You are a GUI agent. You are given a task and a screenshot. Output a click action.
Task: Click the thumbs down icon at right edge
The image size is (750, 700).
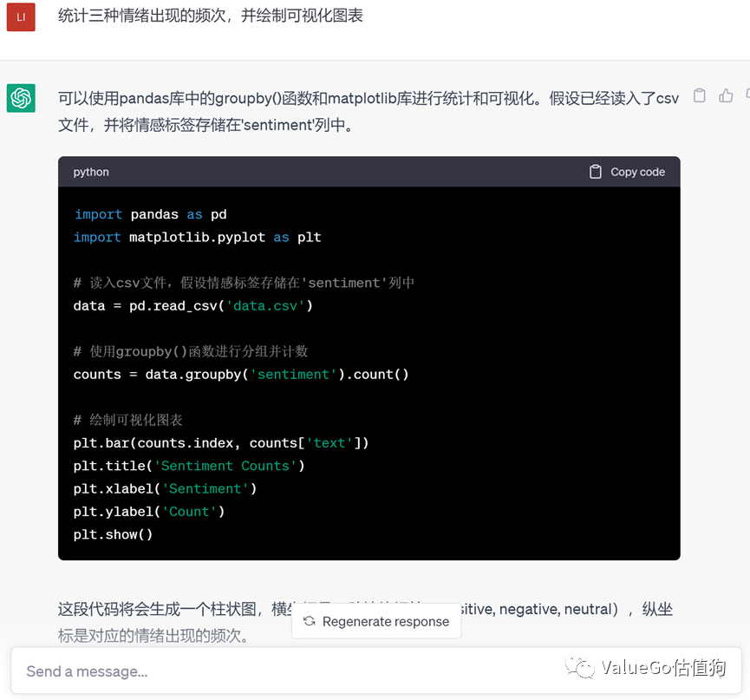[746, 96]
